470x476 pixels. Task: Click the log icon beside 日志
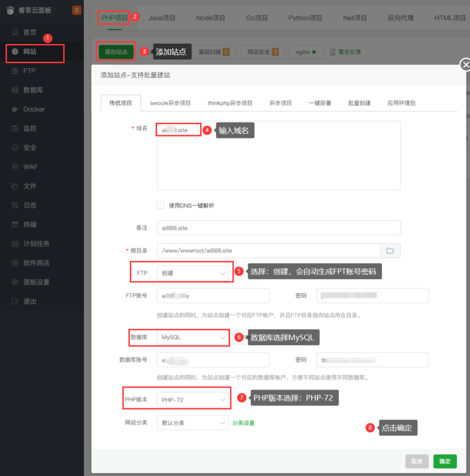(15, 205)
